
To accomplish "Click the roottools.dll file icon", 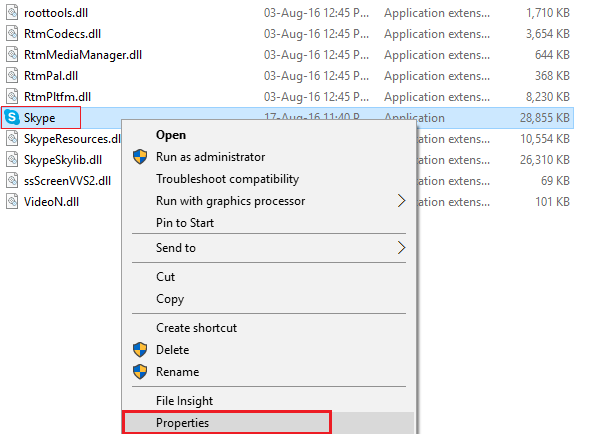I will (x=12, y=13).
